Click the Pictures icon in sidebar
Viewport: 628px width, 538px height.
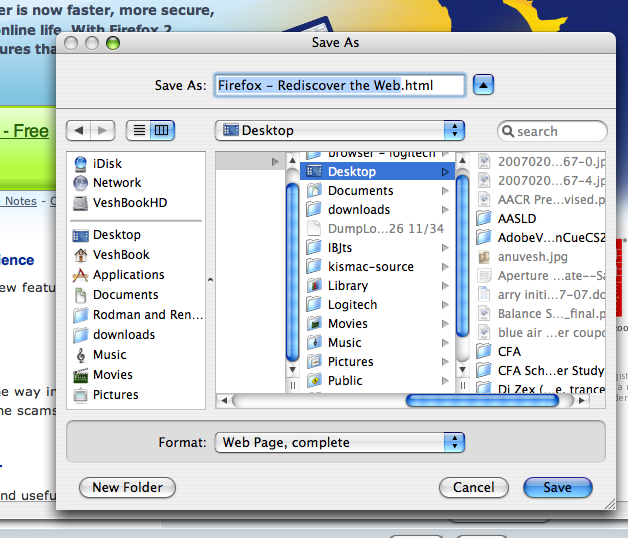tap(81, 395)
